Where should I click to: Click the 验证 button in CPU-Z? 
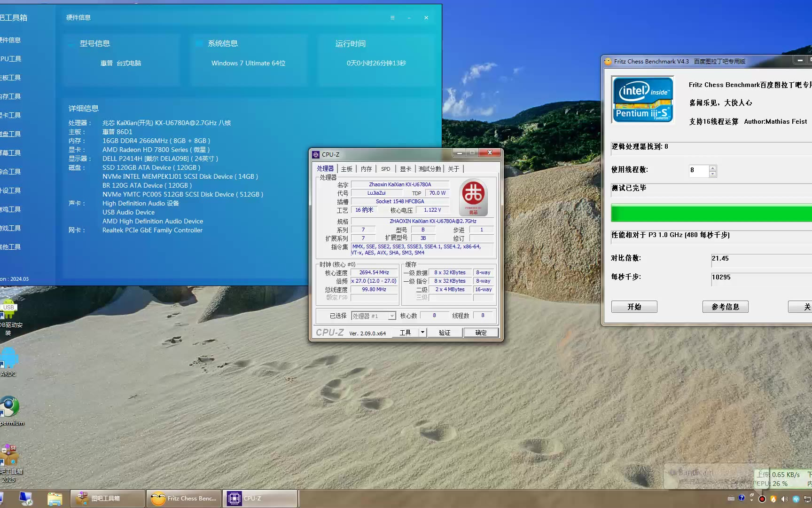point(445,333)
